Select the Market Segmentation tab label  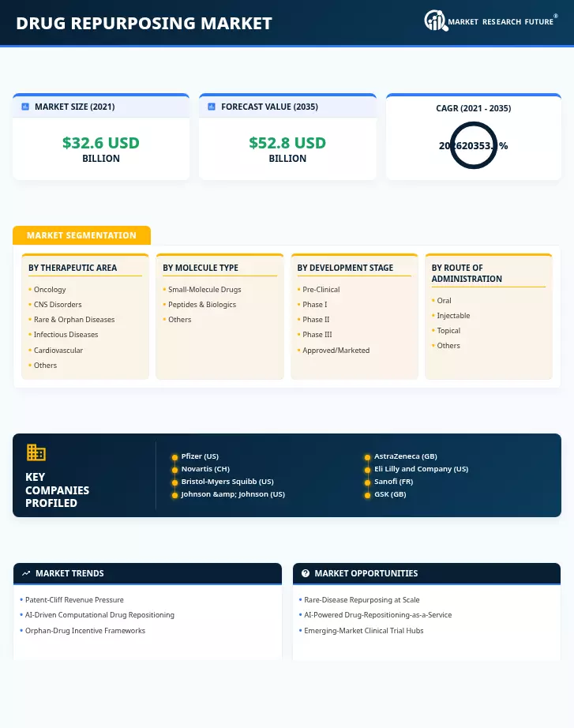tap(82, 235)
